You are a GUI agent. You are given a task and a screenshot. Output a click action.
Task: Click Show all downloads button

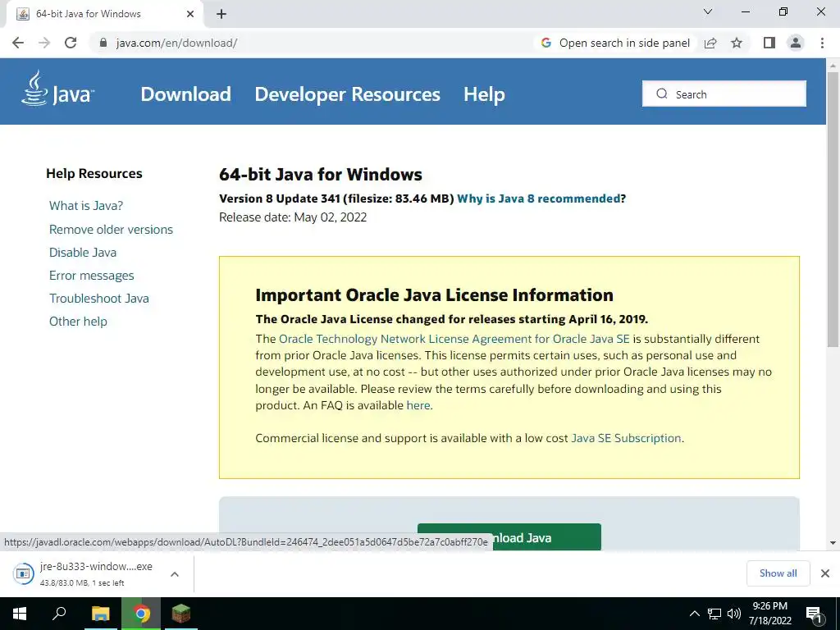coord(778,573)
